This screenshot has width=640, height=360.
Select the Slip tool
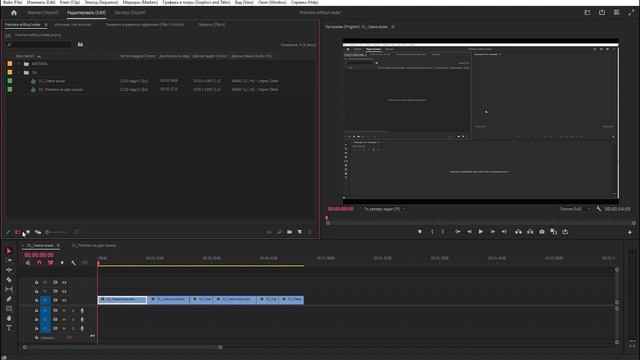[9, 289]
